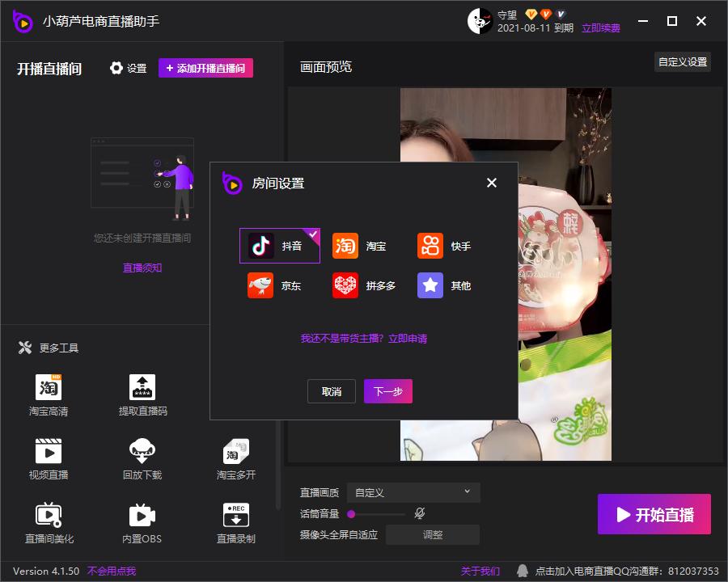Click the 下一步 button
This screenshot has height=582, width=728.
388,391
